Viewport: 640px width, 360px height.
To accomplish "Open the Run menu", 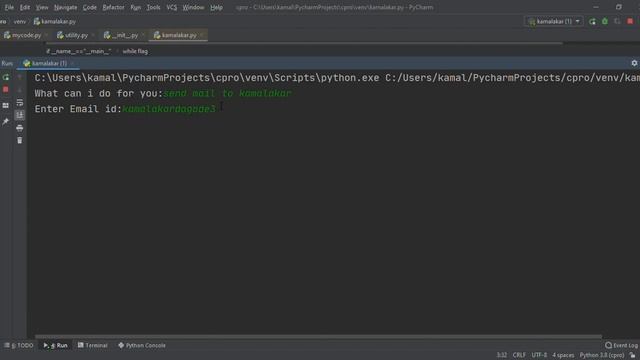I will (x=136, y=7).
